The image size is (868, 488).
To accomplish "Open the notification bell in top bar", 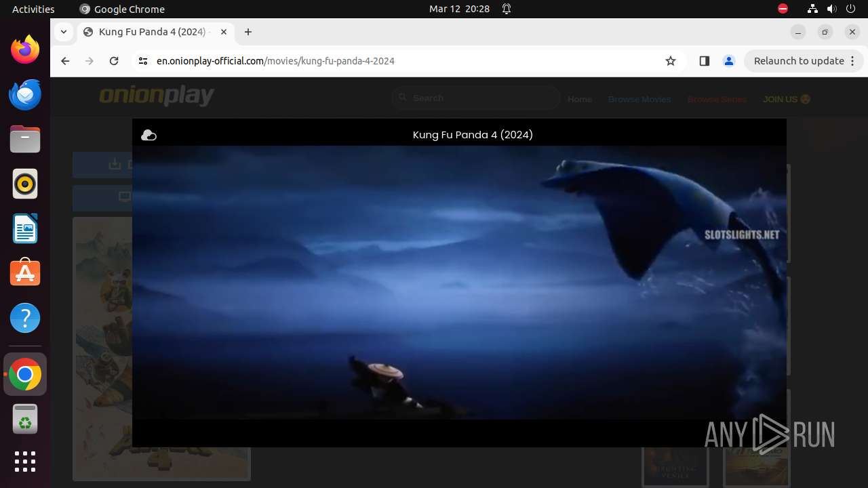I will tap(507, 9).
